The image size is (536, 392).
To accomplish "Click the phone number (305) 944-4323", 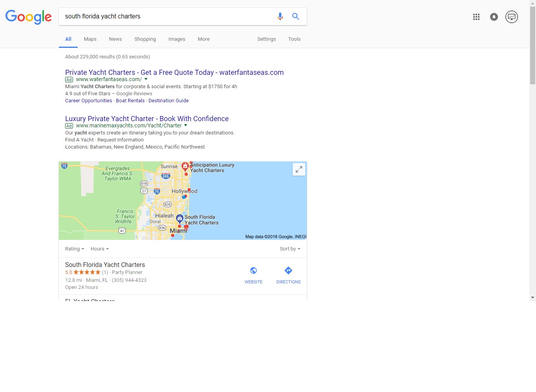I will point(129,280).
